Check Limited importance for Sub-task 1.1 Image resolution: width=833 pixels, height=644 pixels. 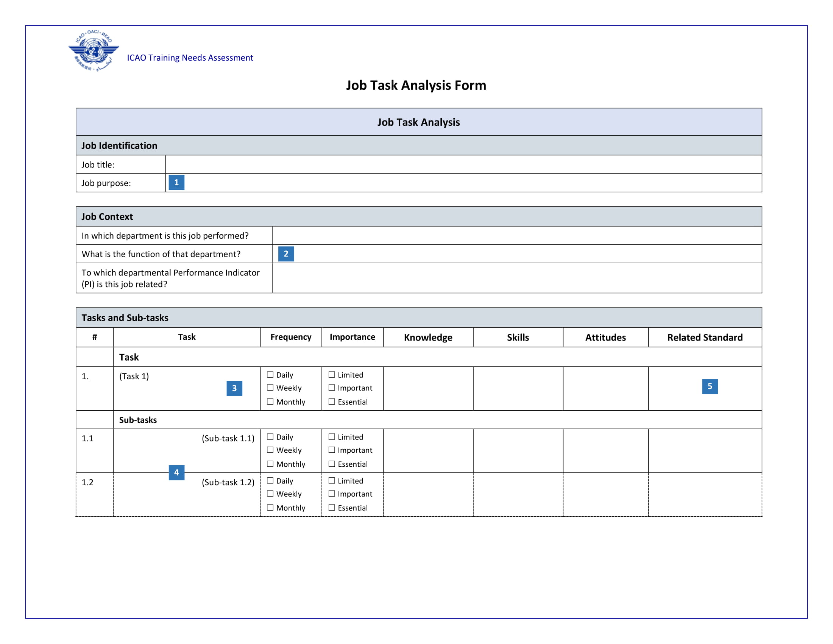[331, 437]
